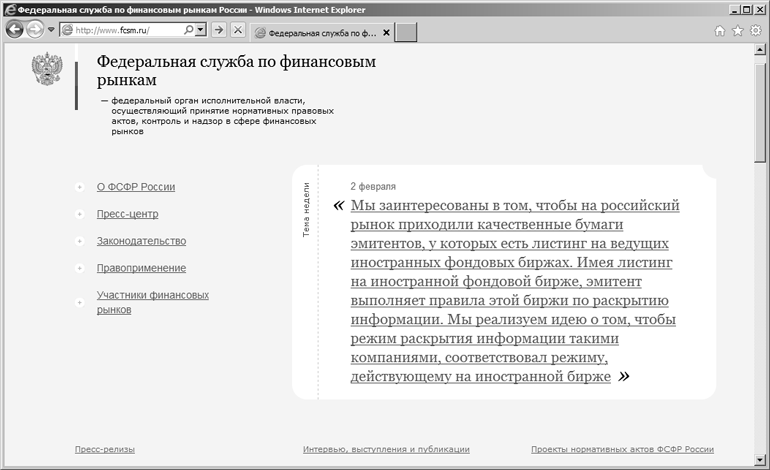The height and width of the screenshot is (470, 770).
Task: Open a new blank tab
Action: 406,32
